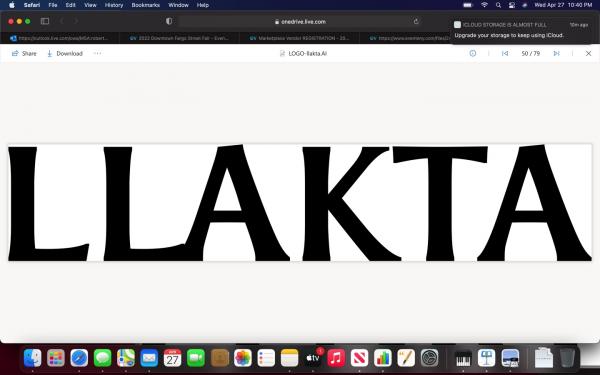Open News from the Dock
This screenshot has width=600, height=375.
pos(359,359)
